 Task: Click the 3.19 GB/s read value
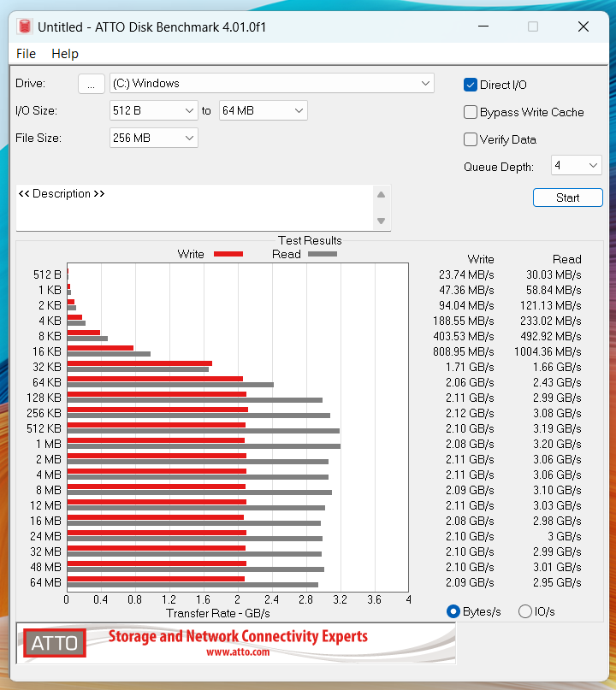point(557,428)
